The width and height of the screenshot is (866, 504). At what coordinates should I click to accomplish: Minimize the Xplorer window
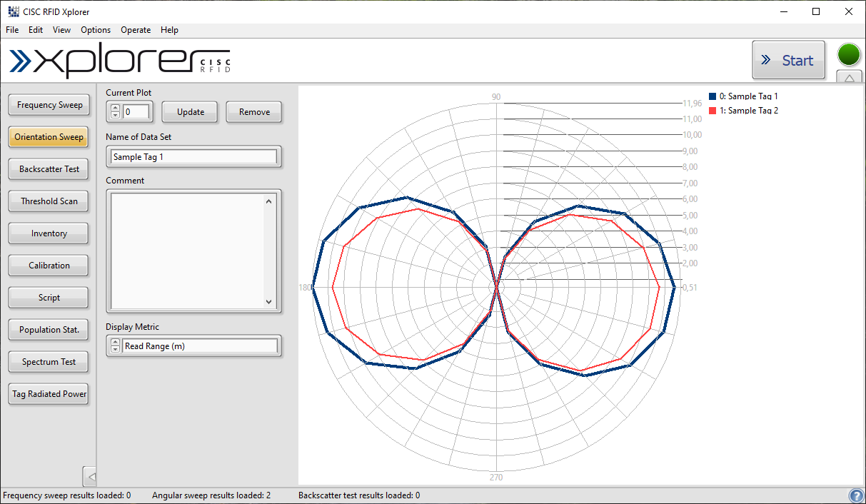pyautogui.click(x=784, y=11)
